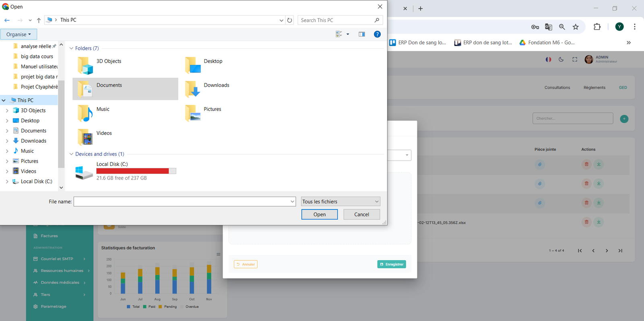Click the Local Disk (C:) storage bar
This screenshot has width=644, height=321.
click(136, 171)
